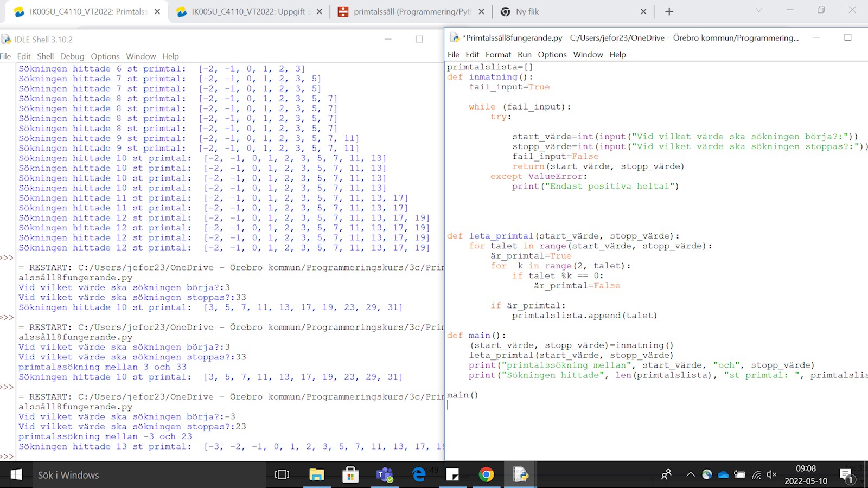Unmute the system volume
The height and width of the screenshot is (488, 868).
click(x=772, y=474)
